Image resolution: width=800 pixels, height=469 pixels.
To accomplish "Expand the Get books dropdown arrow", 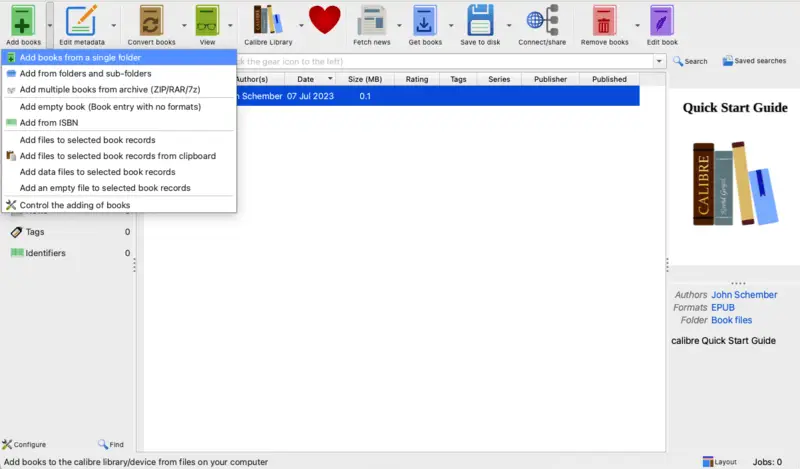I will coord(451,25).
